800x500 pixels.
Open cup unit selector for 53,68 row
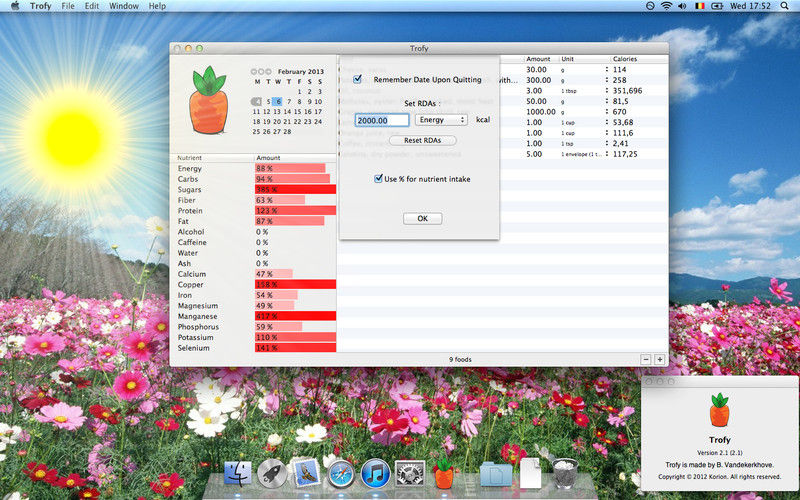tap(607, 122)
